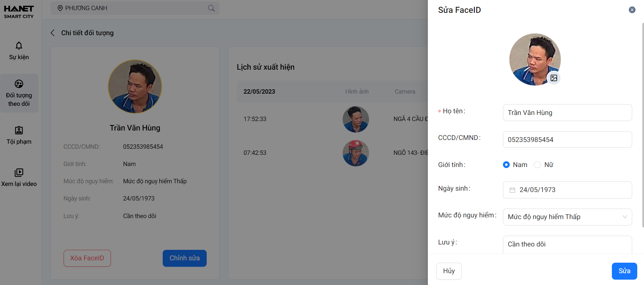
Task: Open Xem lại video icon
Action: (19, 172)
